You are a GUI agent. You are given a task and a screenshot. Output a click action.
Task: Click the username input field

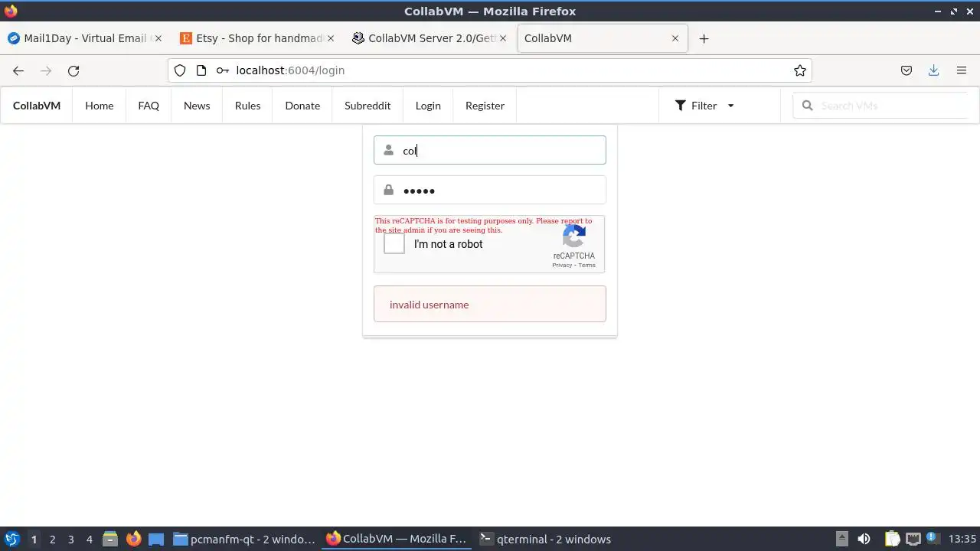click(490, 150)
